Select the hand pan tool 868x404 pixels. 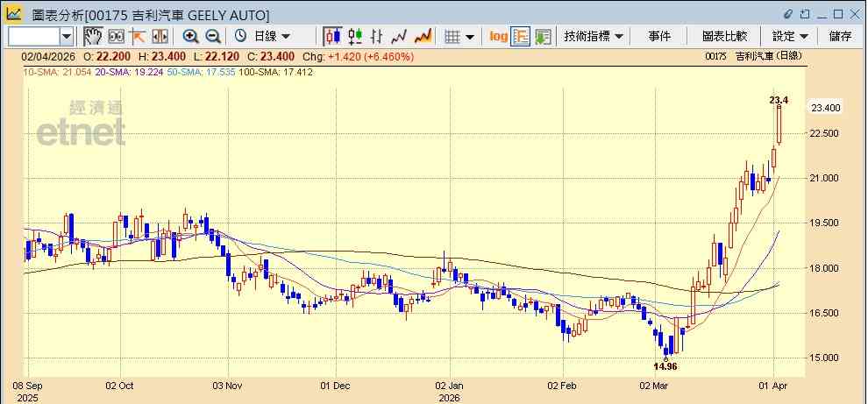[92, 37]
